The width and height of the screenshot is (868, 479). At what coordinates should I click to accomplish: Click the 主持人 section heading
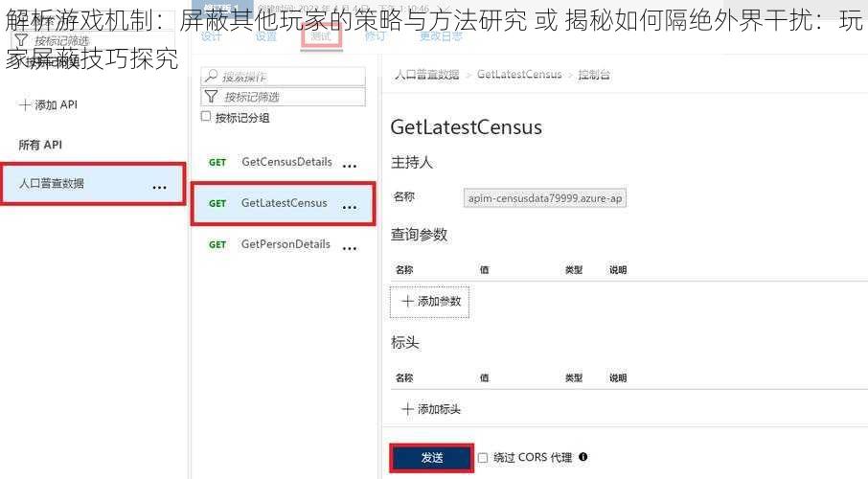pos(411,162)
